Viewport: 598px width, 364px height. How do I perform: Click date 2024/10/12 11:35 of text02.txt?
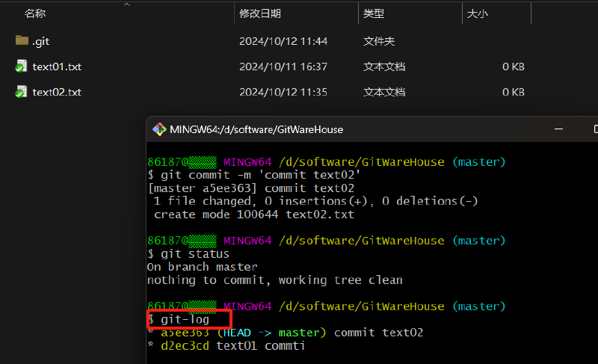point(283,92)
